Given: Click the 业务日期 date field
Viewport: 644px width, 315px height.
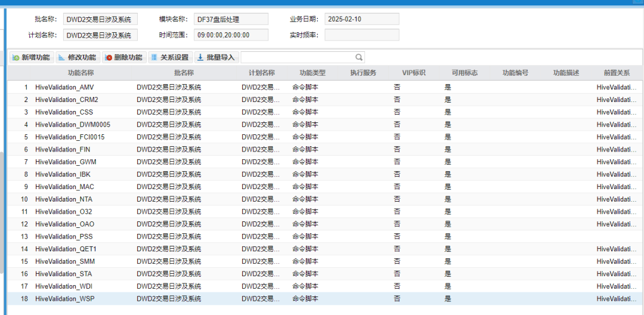Looking at the screenshot, I should click(x=361, y=19).
